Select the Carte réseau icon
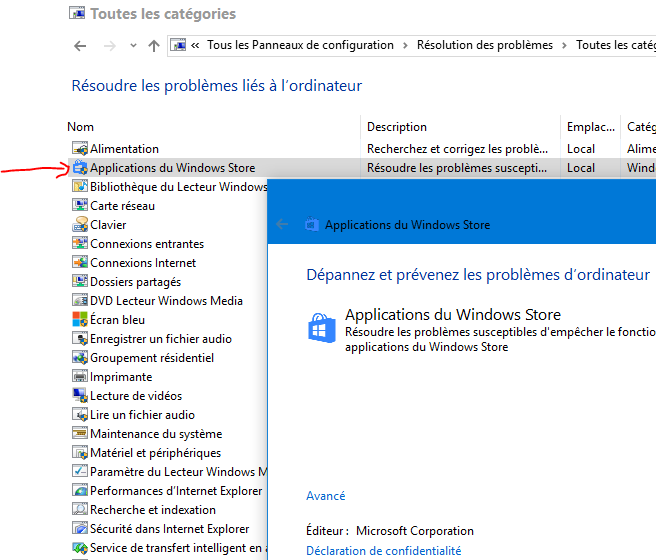The width and height of the screenshot is (656, 560). point(80,205)
